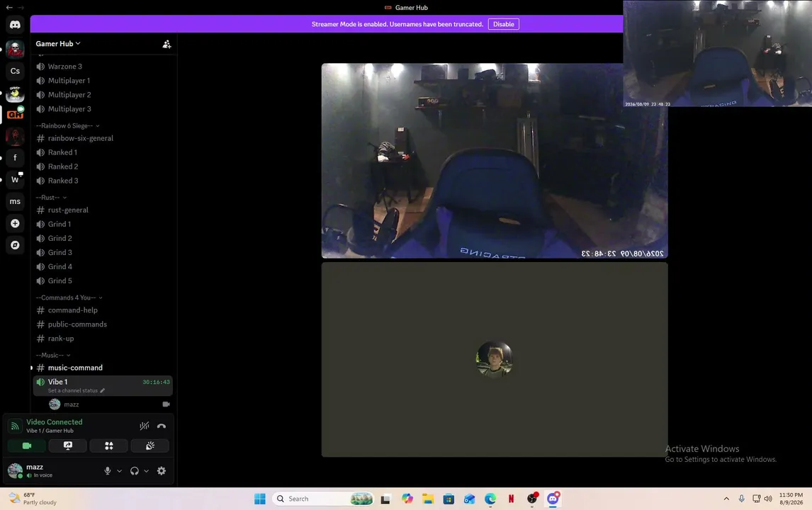812x510 pixels.
Task: Open the f server
Action: 15,157
